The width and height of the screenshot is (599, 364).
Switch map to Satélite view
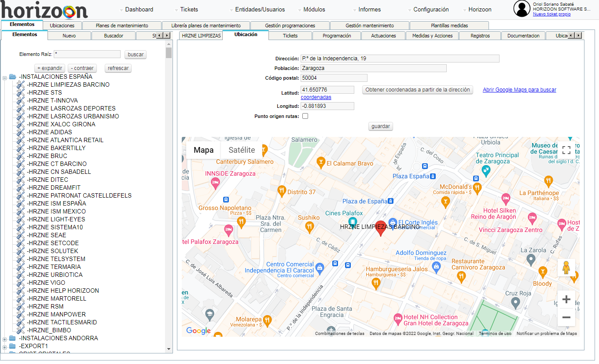(x=242, y=150)
